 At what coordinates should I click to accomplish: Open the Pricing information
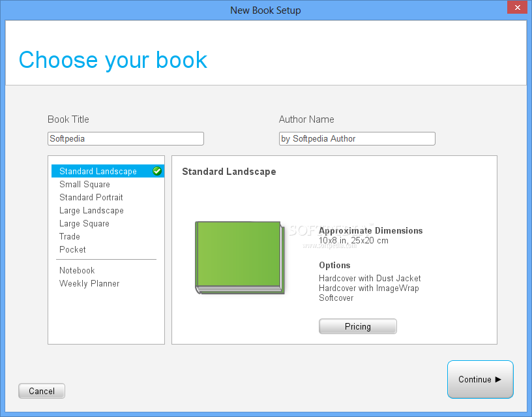pos(358,326)
